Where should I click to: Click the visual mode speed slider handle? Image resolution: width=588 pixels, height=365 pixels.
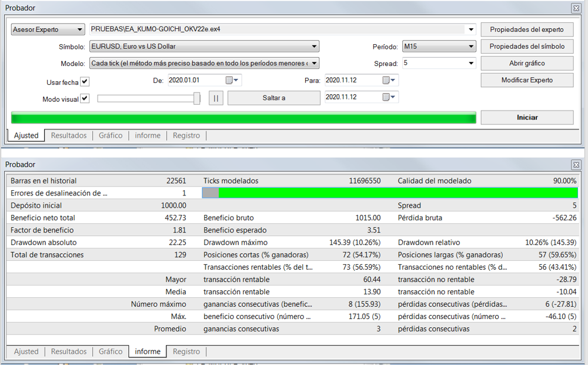(196, 98)
